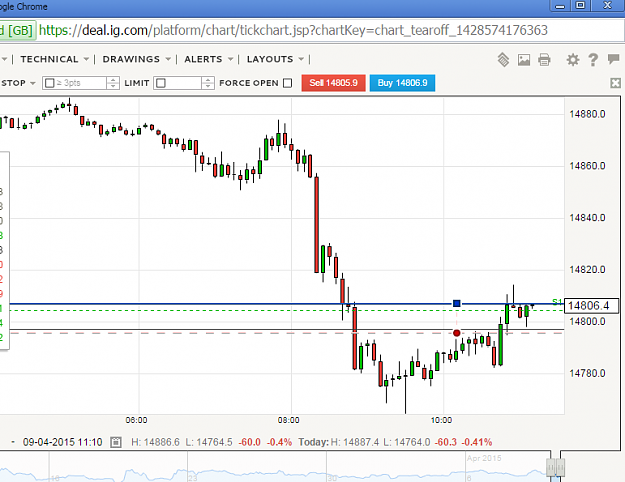Click the 14806.4 current price label
Viewport: 625px width, 482px height.
pyautogui.click(x=592, y=306)
